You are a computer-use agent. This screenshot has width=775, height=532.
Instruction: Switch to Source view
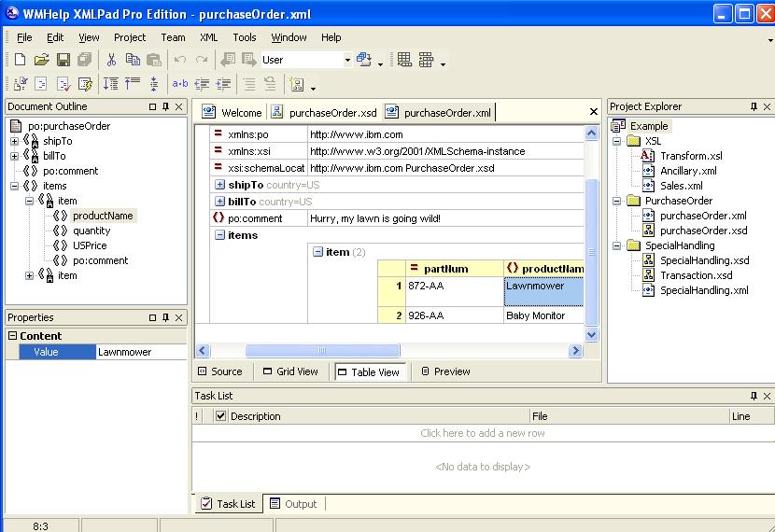[220, 371]
